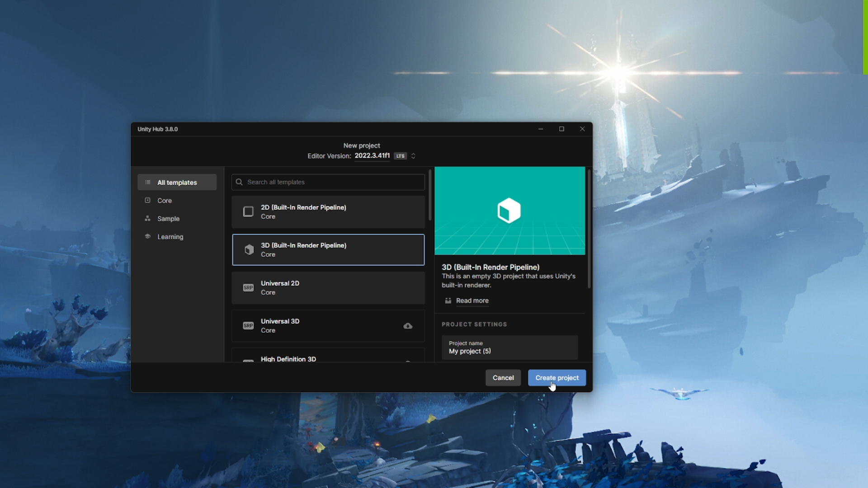
Task: Click the editor version stepper arrows
Action: [x=414, y=156]
